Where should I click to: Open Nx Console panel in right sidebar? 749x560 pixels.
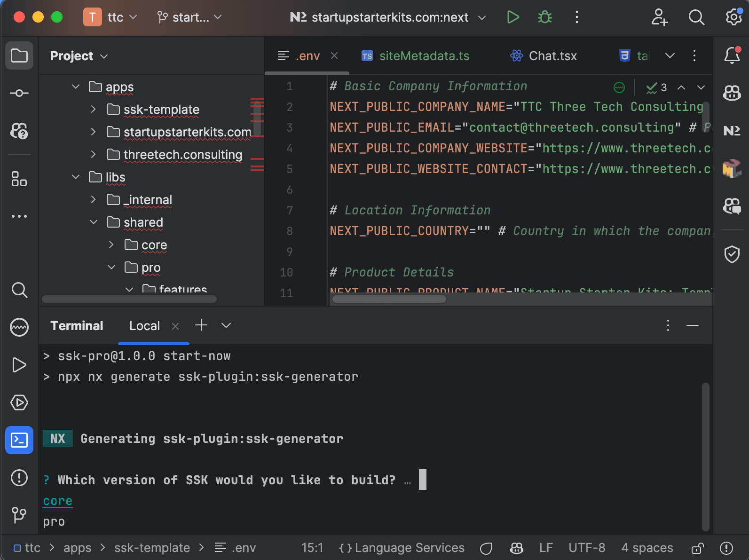pyautogui.click(x=732, y=131)
